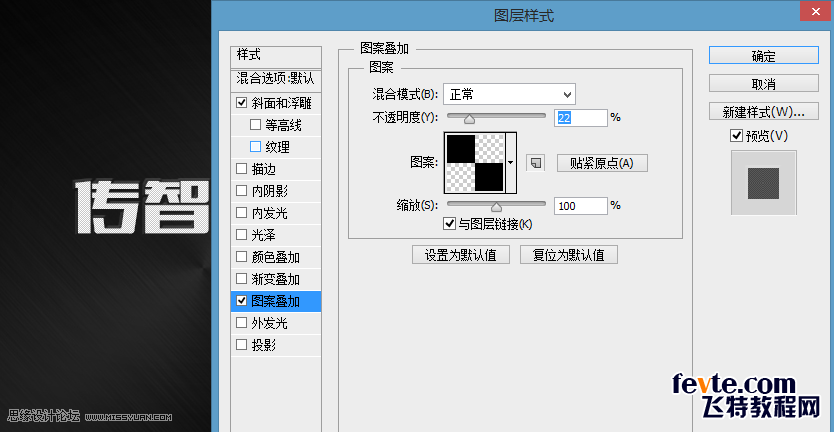
Task: Click the 缩放 slider handle
Action: tap(496, 207)
